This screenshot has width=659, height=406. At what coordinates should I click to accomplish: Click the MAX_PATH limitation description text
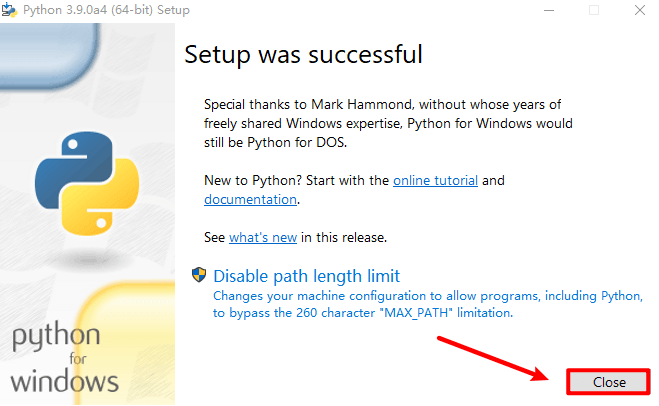pos(428,304)
